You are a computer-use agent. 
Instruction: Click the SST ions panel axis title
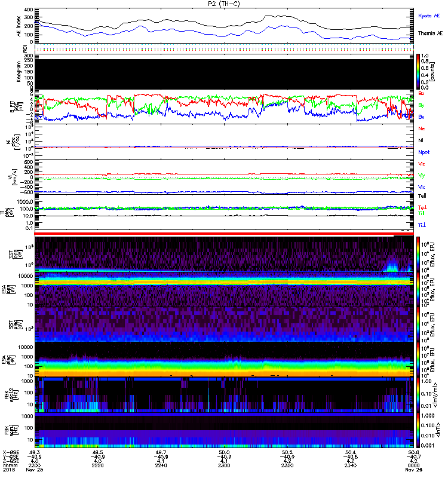(16, 255)
